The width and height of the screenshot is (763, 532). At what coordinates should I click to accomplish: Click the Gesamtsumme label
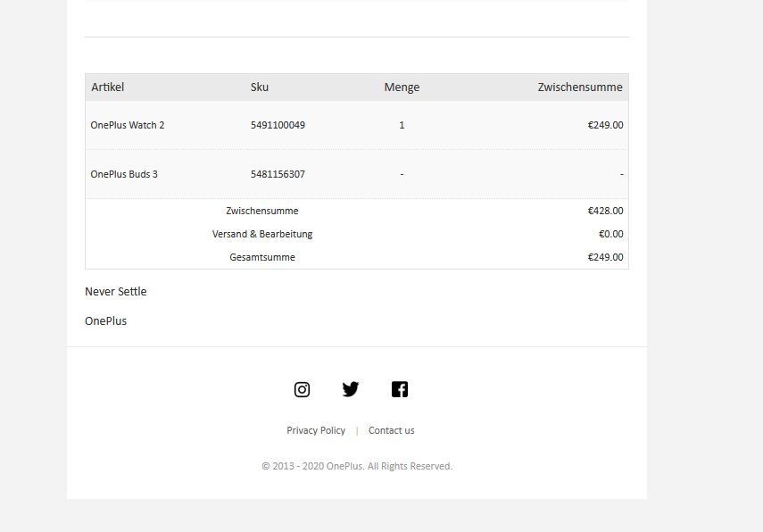click(x=262, y=257)
